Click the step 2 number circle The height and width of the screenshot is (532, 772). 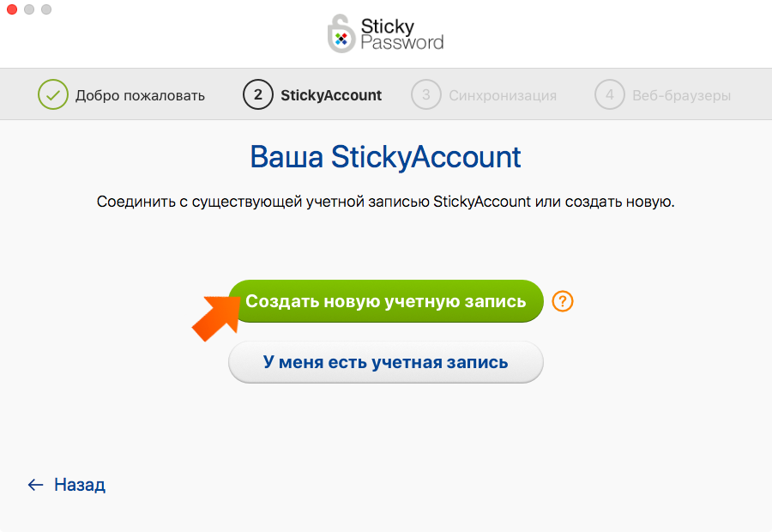258,95
